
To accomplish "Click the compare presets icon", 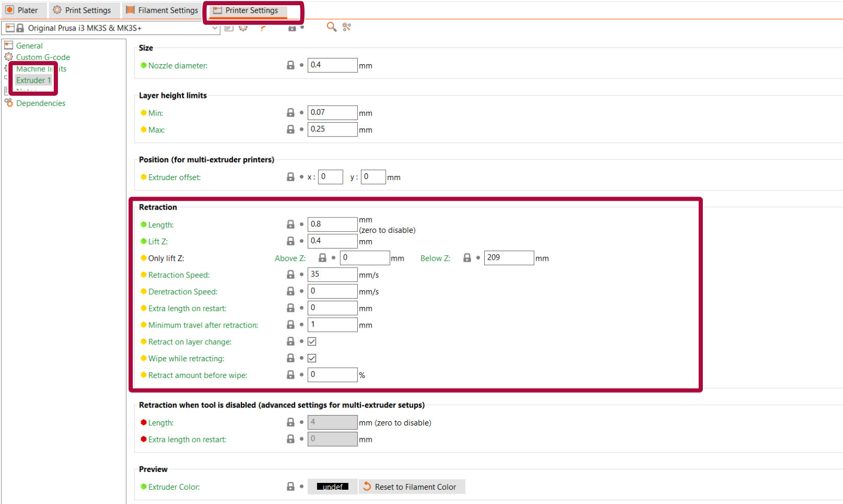I will click(x=347, y=27).
